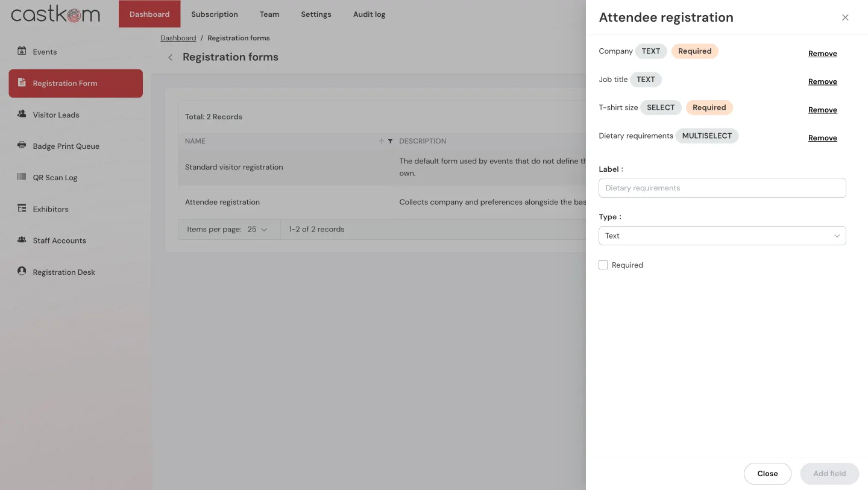Click the Add field button
868x490 pixels.
pos(829,473)
